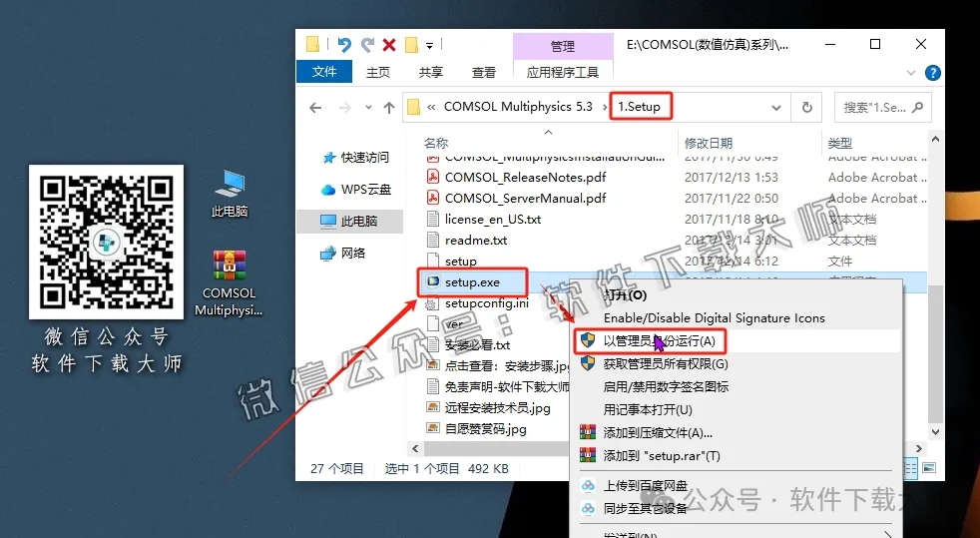Screen dimensions: 980x538
Task: Choose 打开(O) in context menu
Action: coord(626,294)
